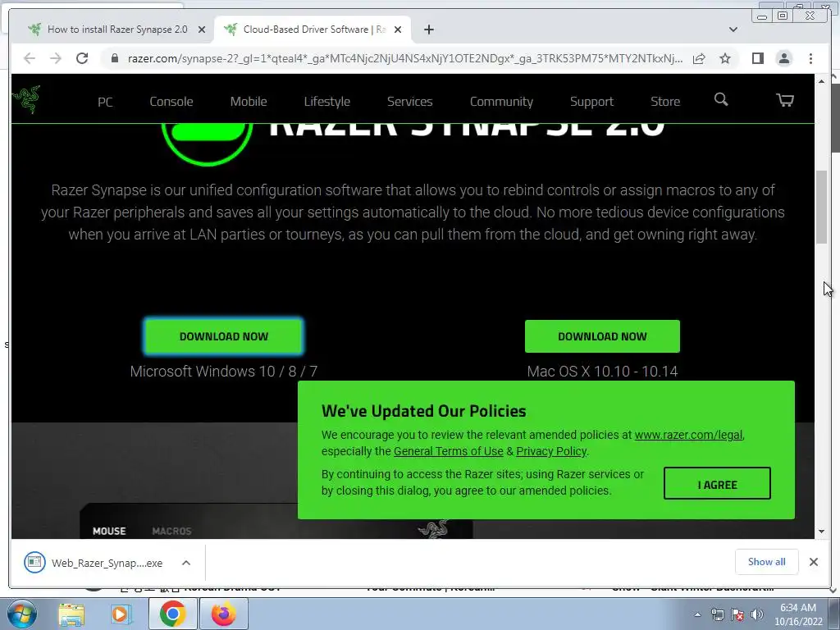This screenshot has width=840, height=630.
Task: Open the Chrome profile avatar icon
Action: (x=783, y=58)
